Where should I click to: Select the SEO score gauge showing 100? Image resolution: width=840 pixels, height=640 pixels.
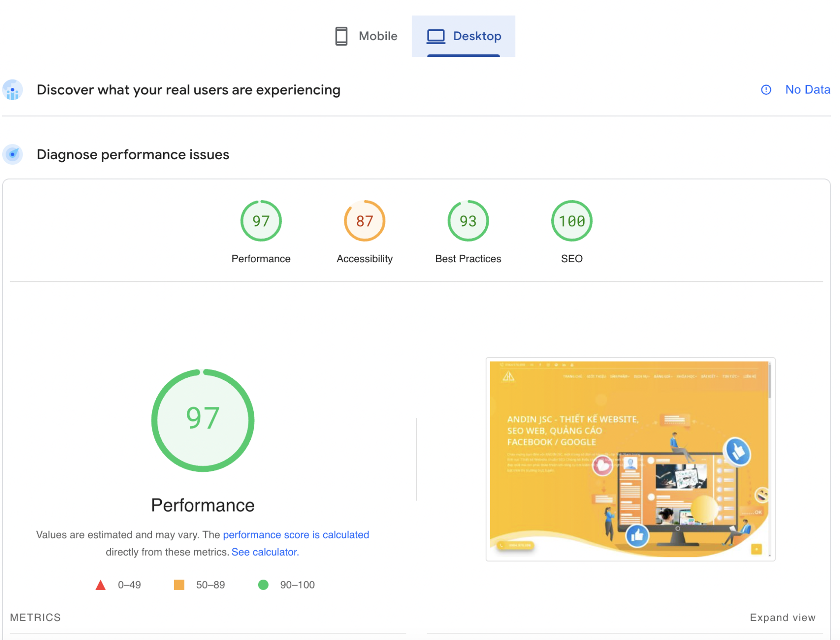[571, 221]
